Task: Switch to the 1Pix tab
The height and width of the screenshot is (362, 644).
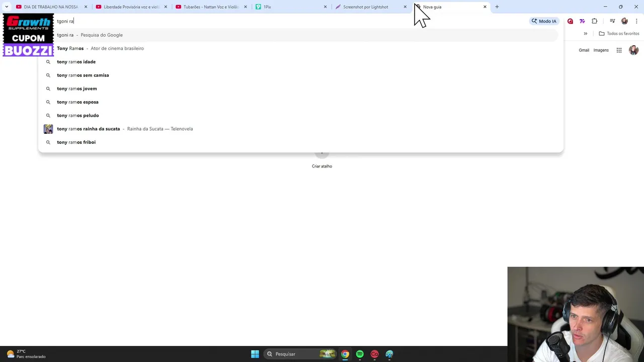Action: [x=290, y=7]
